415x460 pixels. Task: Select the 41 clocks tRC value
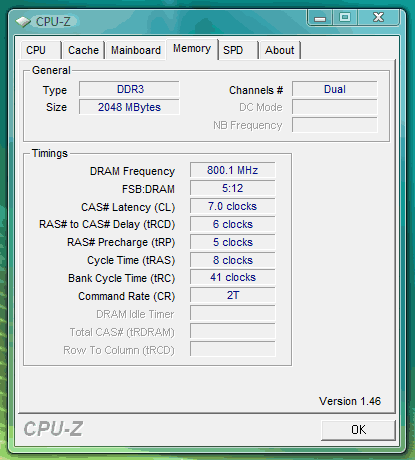[233, 278]
